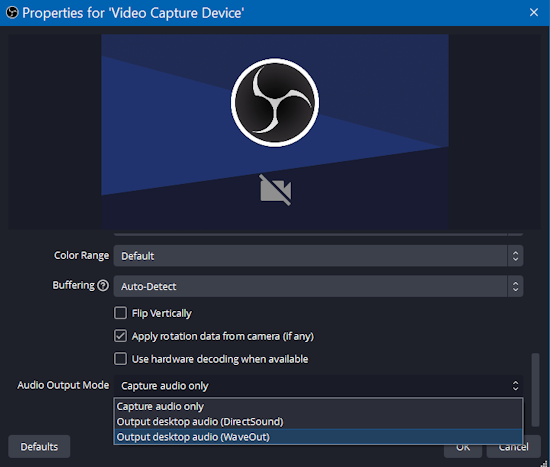Click the properties panel vertical scrollbar
Viewport: 550px width, 467px height.
click(x=535, y=389)
